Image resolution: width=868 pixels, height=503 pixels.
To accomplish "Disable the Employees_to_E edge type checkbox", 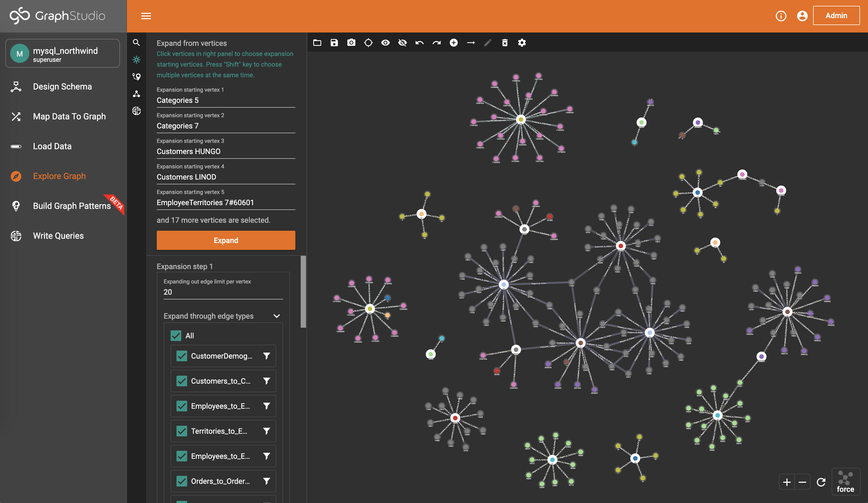I will coord(182,405).
